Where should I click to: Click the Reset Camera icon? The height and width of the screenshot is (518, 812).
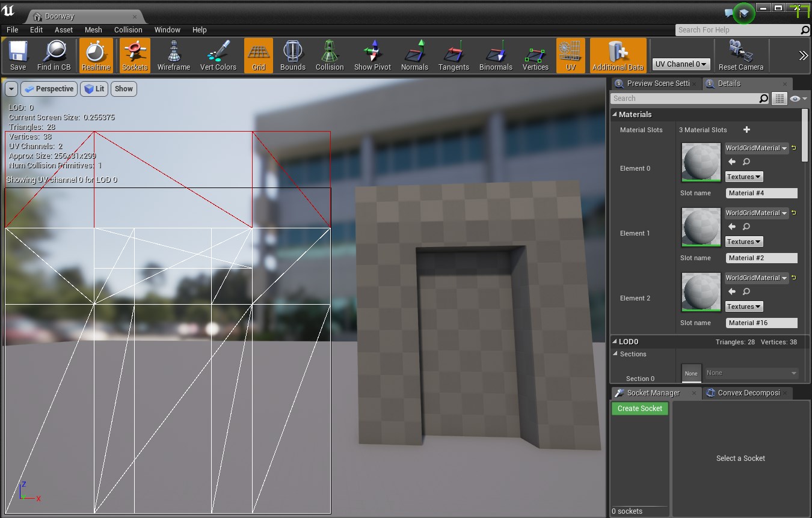tap(740, 56)
